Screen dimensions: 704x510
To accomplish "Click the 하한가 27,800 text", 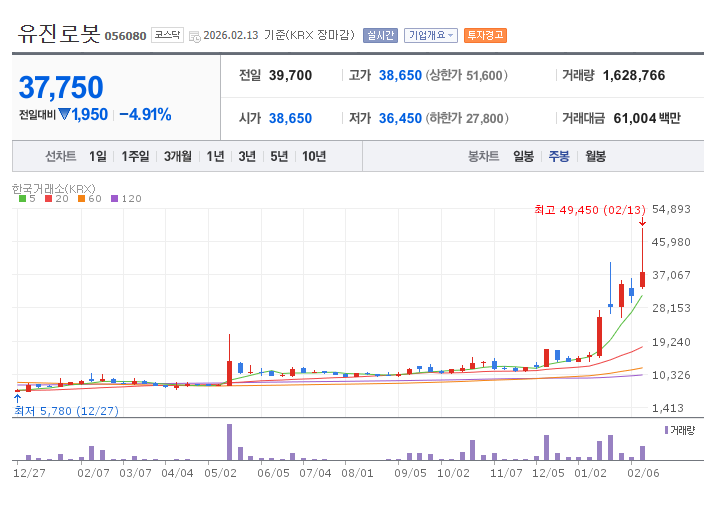I will (467, 119).
